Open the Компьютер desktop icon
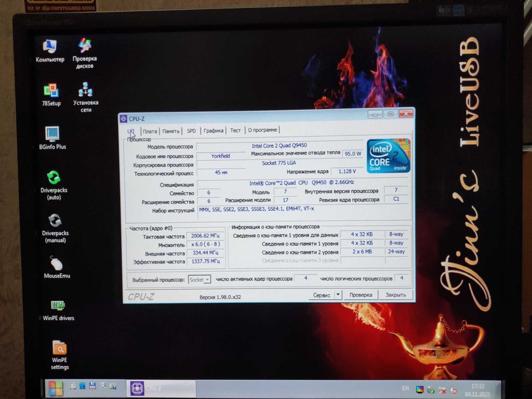532x399 pixels. pos(50,51)
